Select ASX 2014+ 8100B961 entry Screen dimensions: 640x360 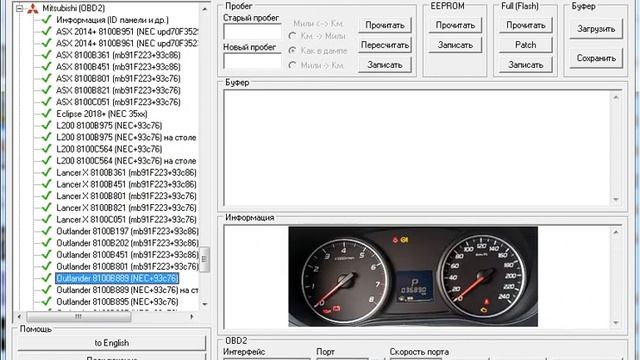[127, 43]
